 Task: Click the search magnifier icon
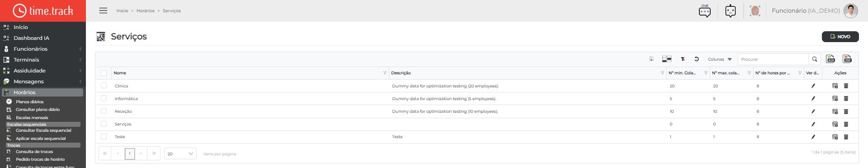pyautogui.click(x=815, y=59)
